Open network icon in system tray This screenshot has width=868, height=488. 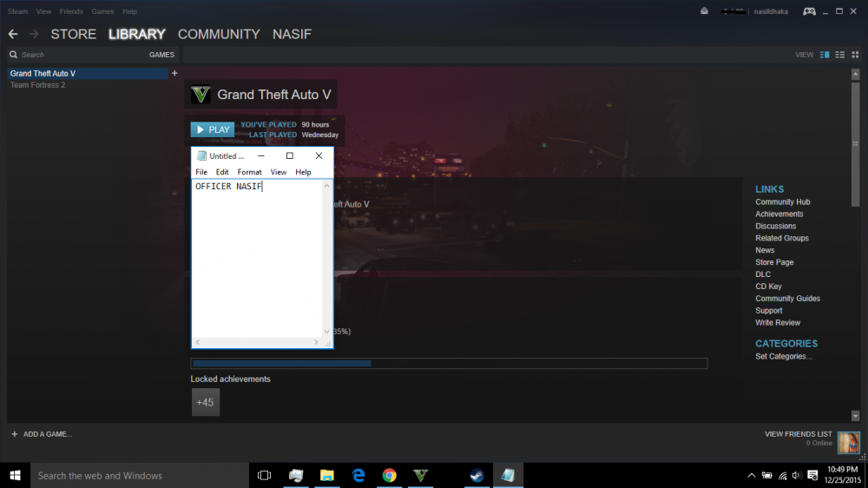(782, 475)
